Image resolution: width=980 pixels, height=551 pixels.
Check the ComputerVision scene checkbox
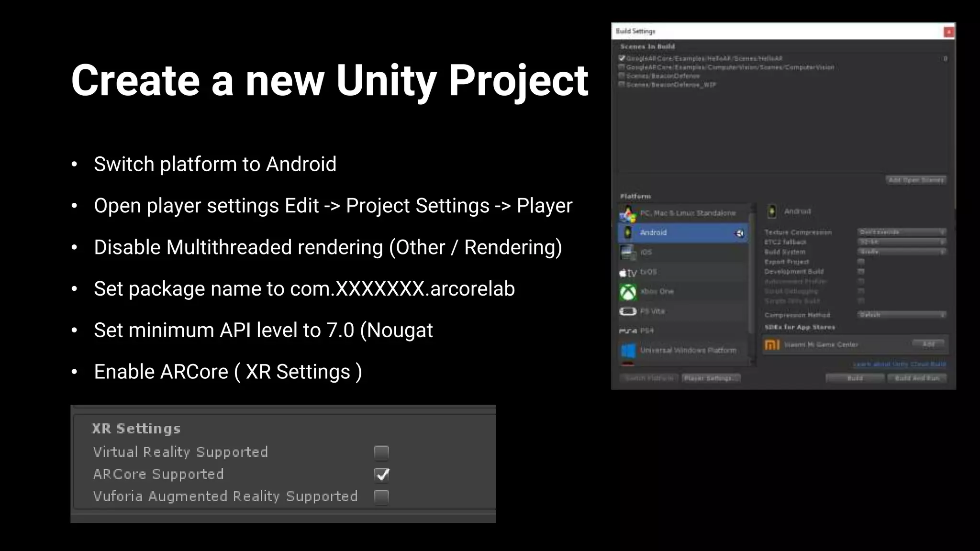(622, 67)
